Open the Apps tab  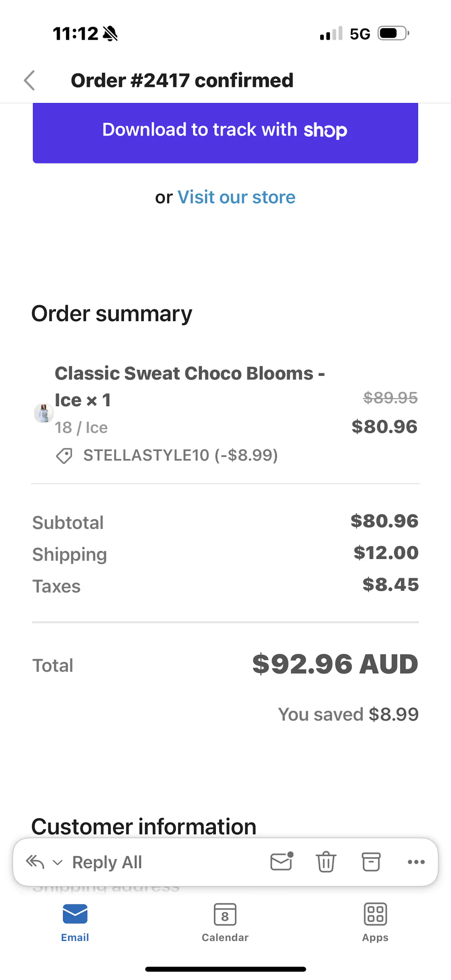(x=375, y=921)
